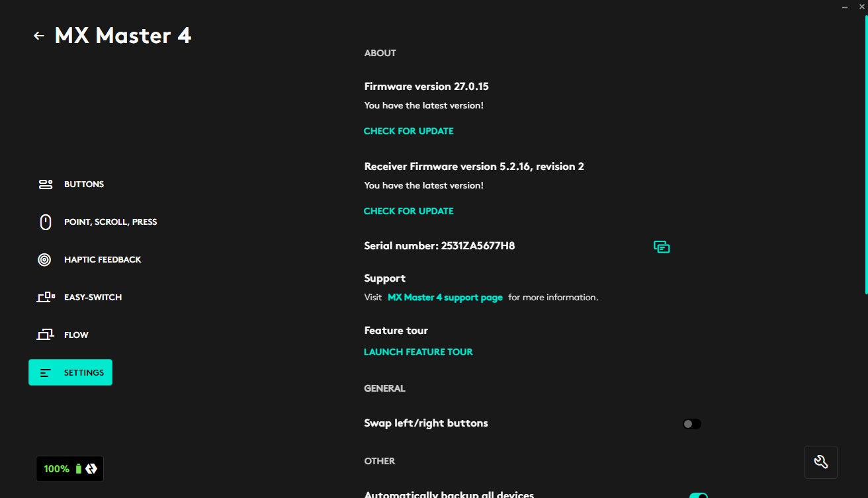Click the Easy-Switch devices icon
The width and height of the screenshot is (868, 498).
45,298
